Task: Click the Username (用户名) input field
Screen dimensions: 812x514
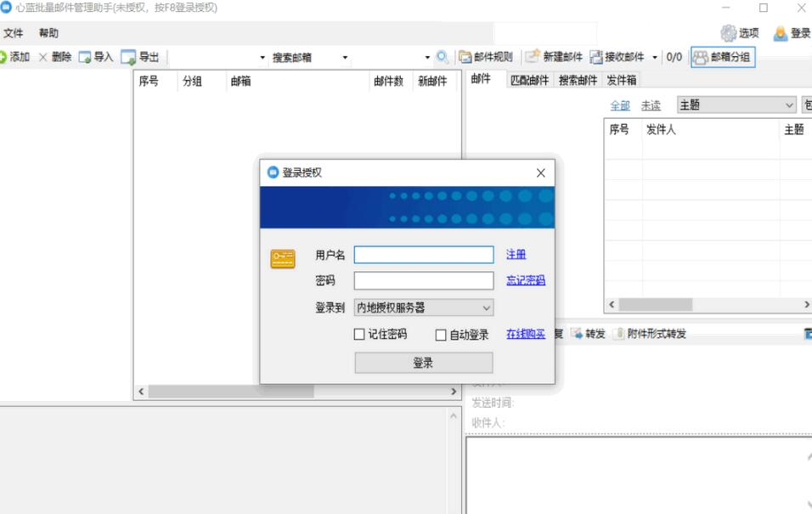Action: click(x=424, y=254)
